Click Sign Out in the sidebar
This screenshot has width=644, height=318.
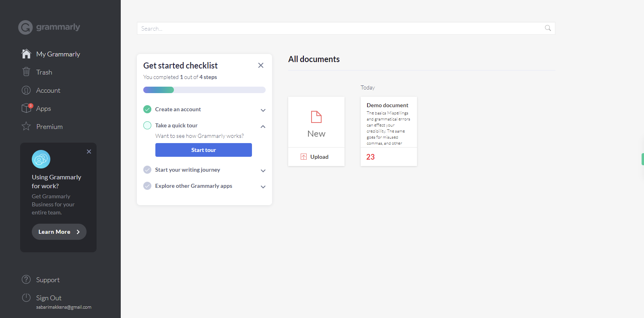point(49,298)
